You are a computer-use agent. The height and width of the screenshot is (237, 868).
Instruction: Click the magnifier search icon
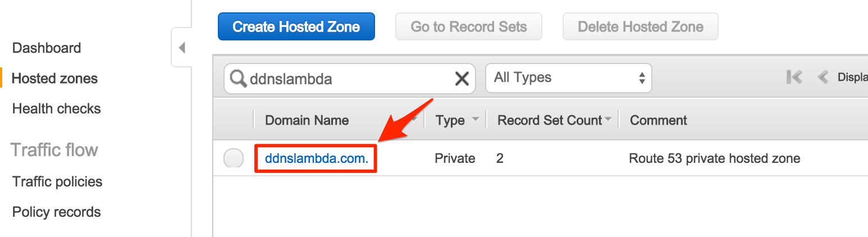click(x=239, y=79)
